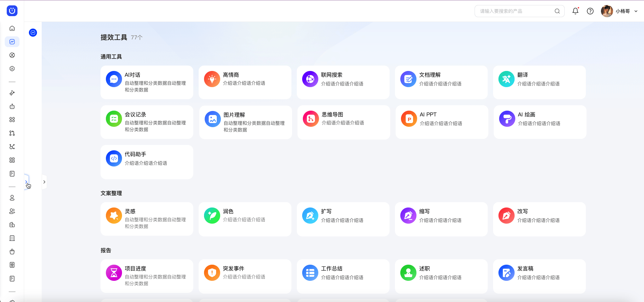This screenshot has width=644, height=302.
Task: Click the blue sidebar expand handle
Action: click(x=26, y=182)
